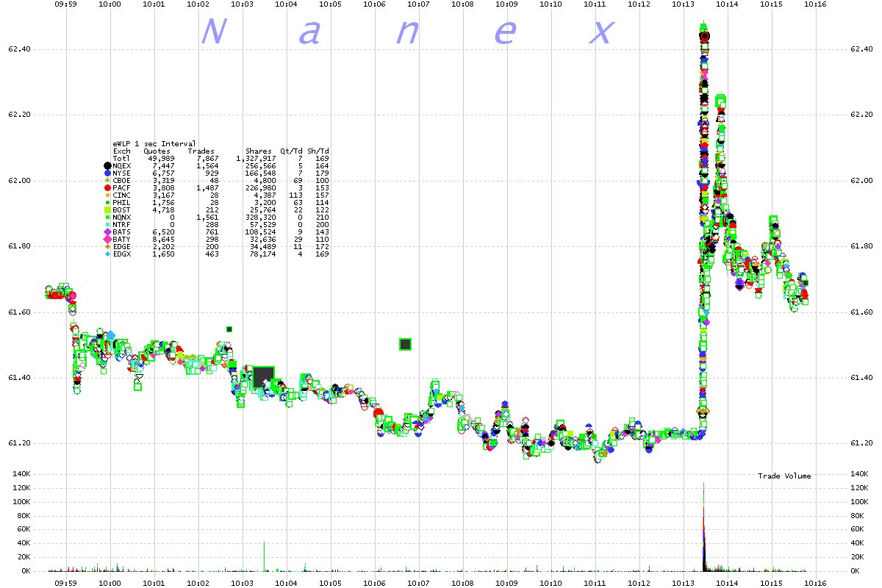Click the 'Quotes' column header
882x588 pixels.
(157, 151)
